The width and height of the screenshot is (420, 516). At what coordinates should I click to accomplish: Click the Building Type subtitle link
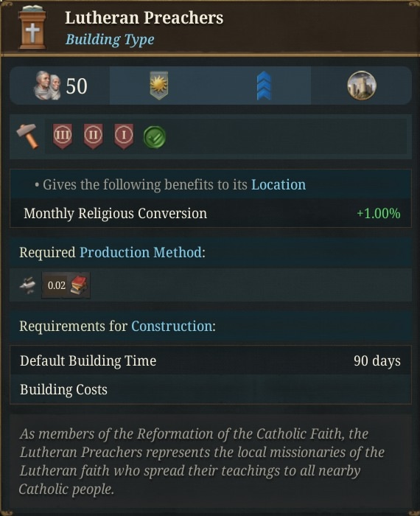[x=110, y=40]
